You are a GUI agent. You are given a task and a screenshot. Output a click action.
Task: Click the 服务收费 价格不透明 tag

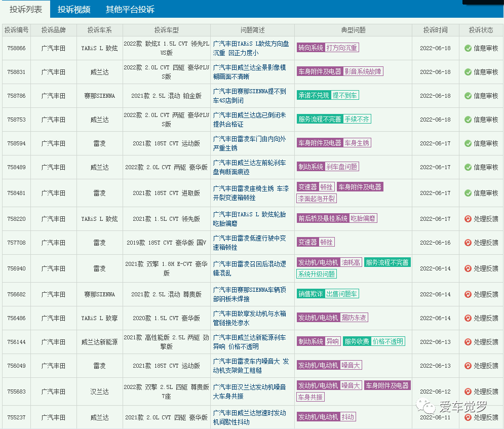pos(374,341)
